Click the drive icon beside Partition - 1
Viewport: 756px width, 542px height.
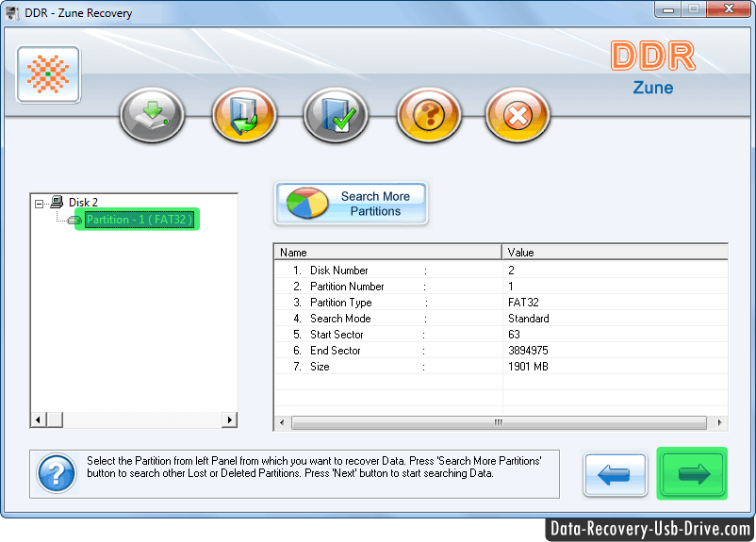(74, 220)
